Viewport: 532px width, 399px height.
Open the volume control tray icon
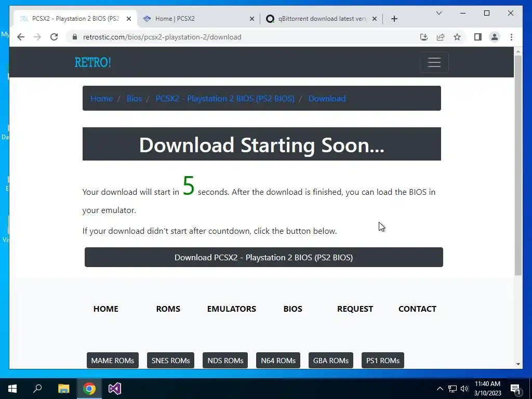(x=464, y=389)
